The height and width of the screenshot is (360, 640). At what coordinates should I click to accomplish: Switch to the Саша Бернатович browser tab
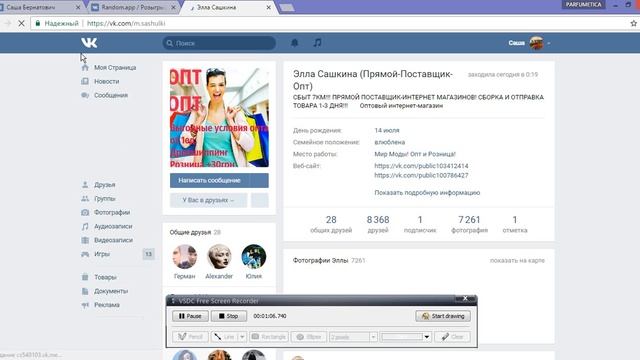(x=39, y=7)
